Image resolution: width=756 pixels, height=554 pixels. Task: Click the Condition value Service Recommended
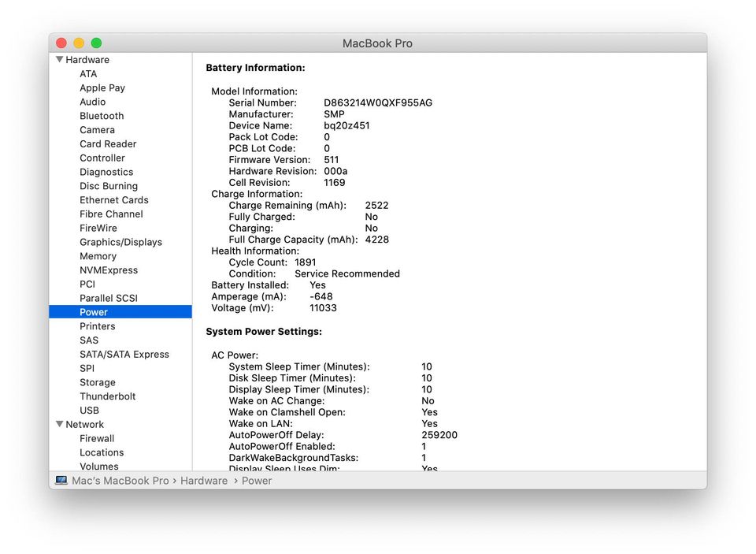tap(347, 273)
